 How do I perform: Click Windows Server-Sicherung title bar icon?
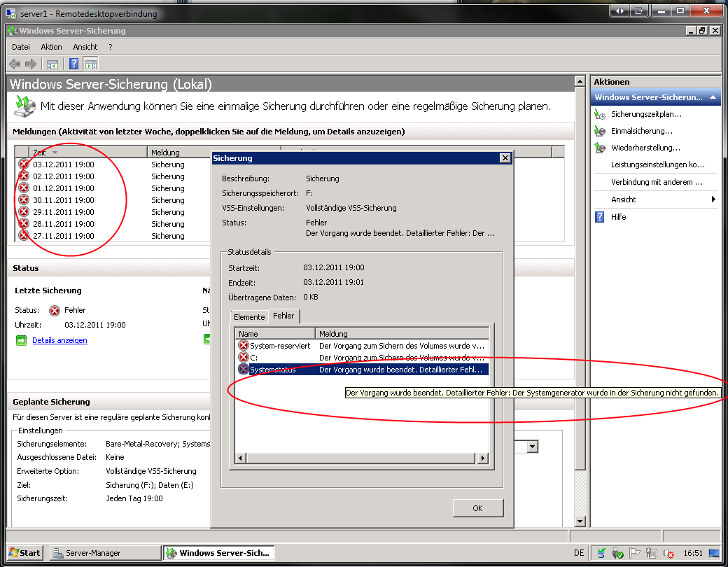click(x=13, y=31)
